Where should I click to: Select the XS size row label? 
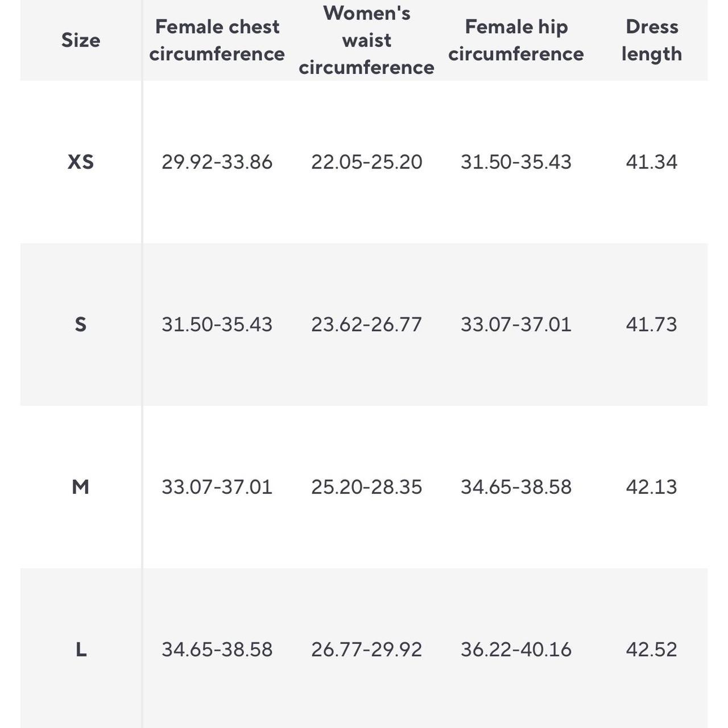[x=81, y=162]
